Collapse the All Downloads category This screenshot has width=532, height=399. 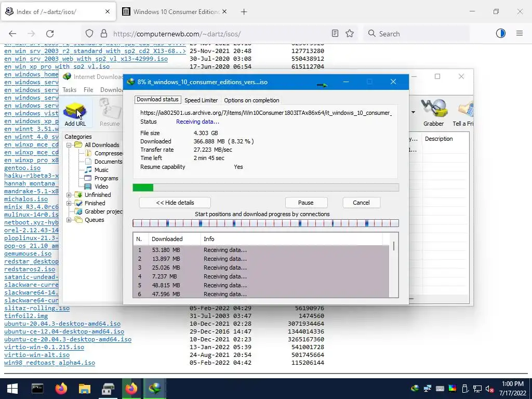pos(69,145)
